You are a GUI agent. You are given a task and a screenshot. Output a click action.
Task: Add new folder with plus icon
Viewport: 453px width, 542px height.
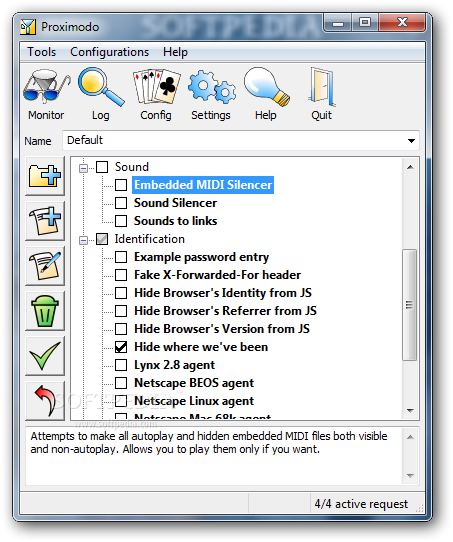pyautogui.click(x=45, y=176)
